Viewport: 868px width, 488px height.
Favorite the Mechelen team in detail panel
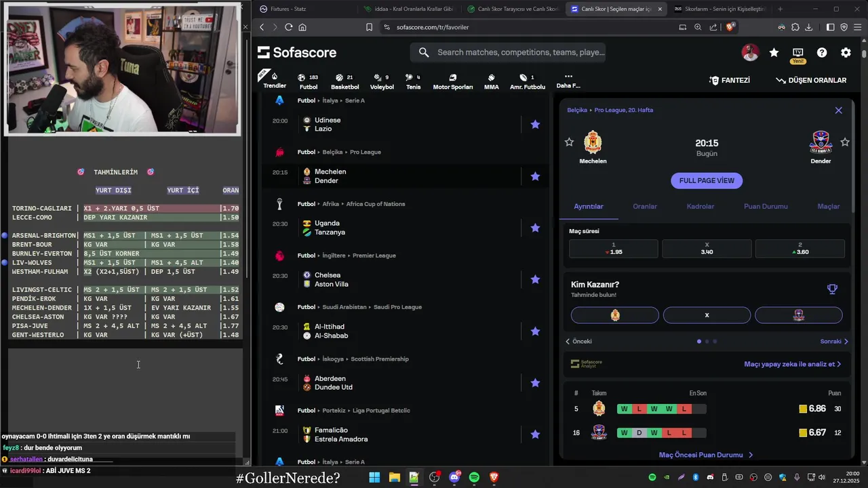[569, 142]
